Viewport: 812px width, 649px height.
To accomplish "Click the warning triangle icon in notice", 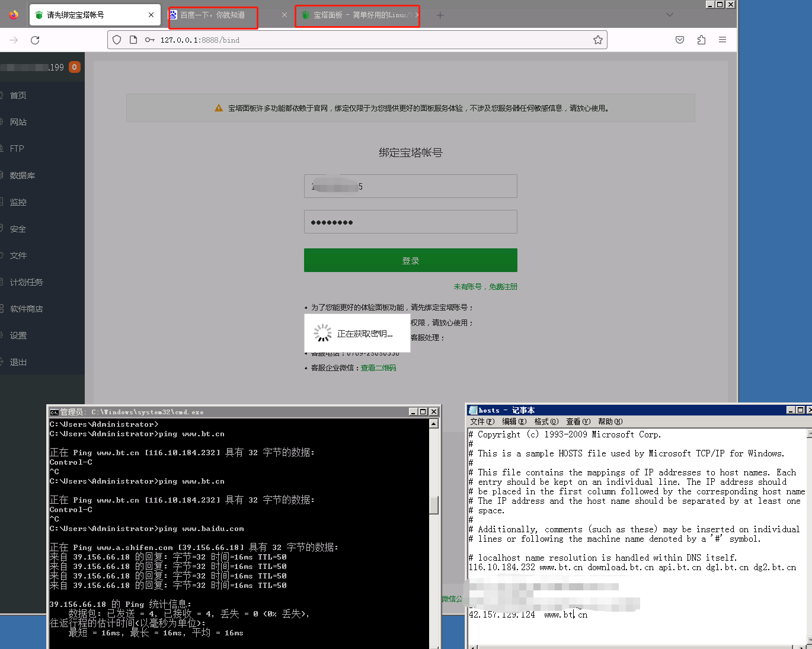I will point(219,108).
